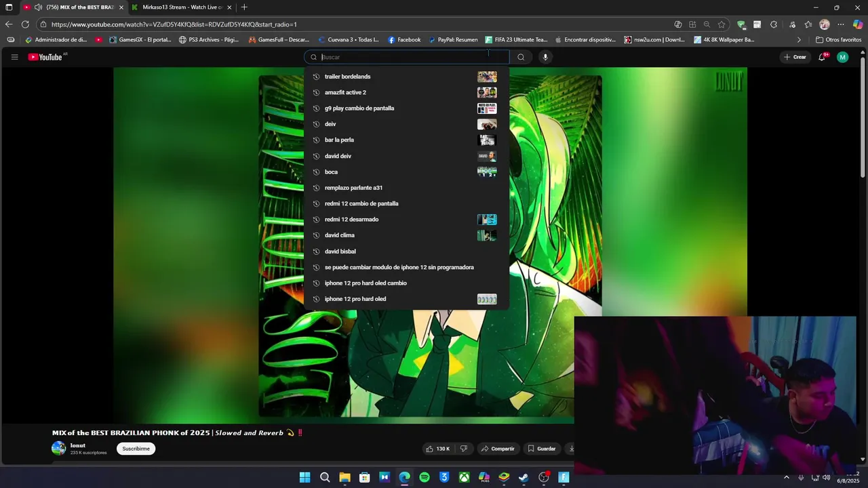Click the magnifier search button beside Buscar
The width and height of the screenshot is (868, 488).
click(x=521, y=57)
